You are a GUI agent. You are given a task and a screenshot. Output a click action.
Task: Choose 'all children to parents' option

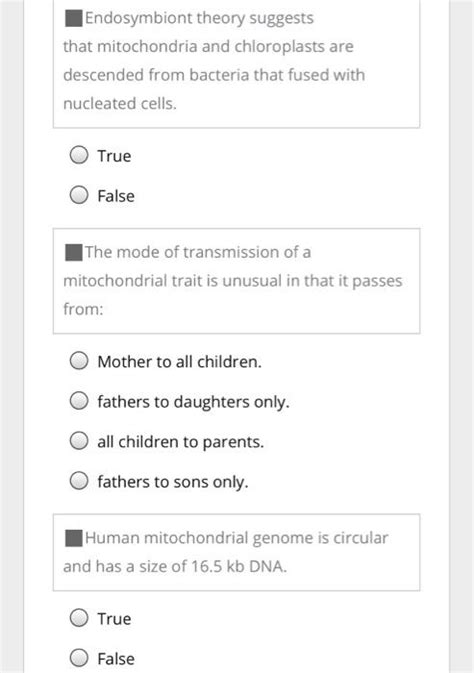click(79, 441)
